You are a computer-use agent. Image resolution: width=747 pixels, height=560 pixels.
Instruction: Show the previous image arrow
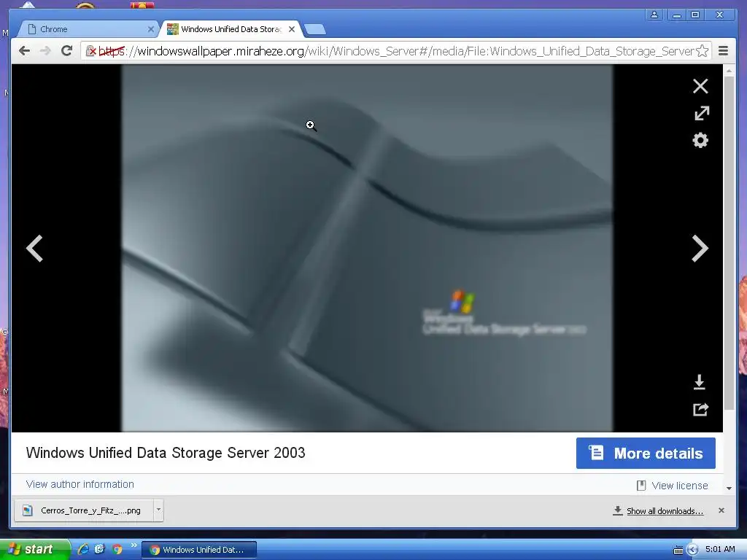35,248
